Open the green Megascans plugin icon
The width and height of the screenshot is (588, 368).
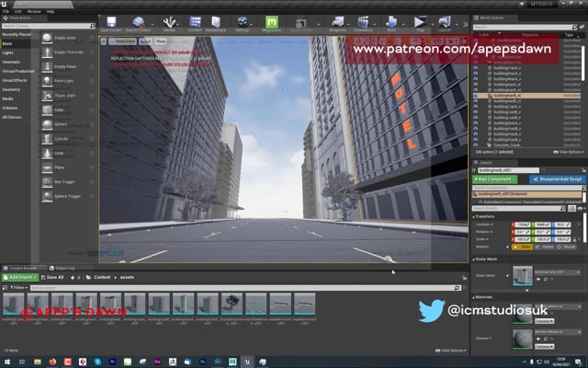[x=272, y=22]
